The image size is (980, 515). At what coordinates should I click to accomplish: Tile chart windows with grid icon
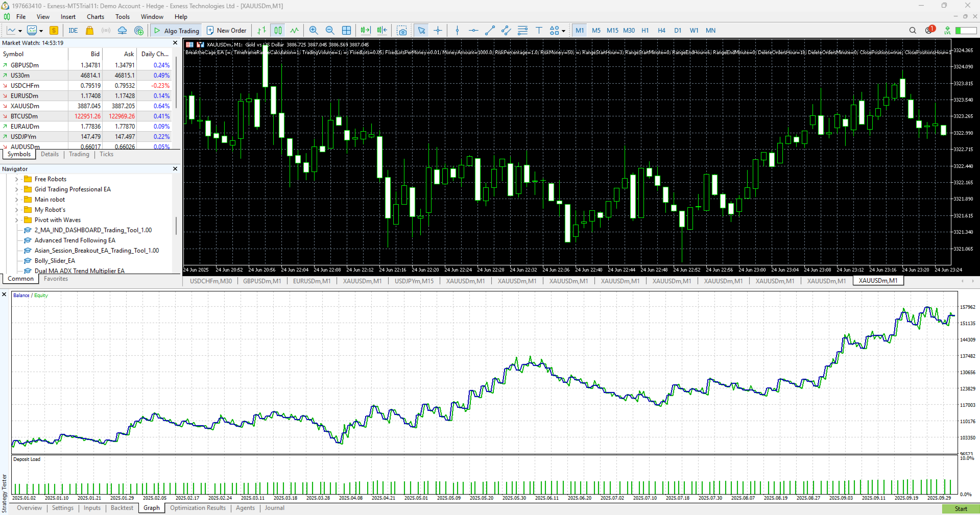click(346, 31)
